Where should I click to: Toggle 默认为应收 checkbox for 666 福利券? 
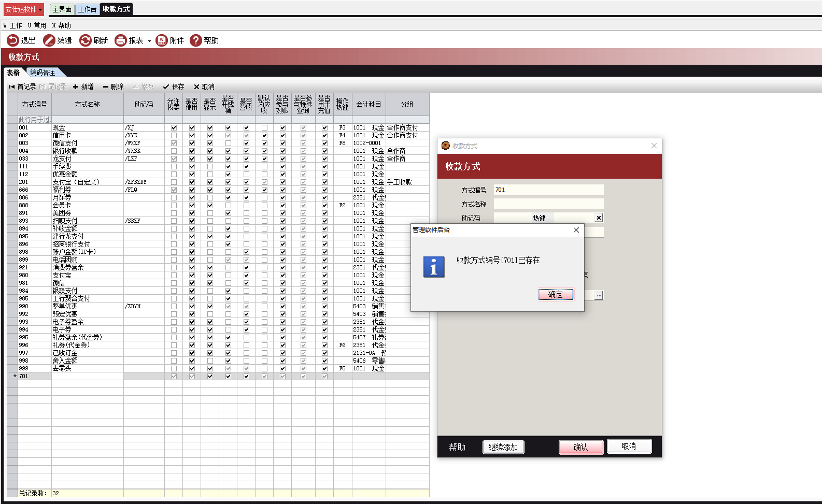pos(264,190)
